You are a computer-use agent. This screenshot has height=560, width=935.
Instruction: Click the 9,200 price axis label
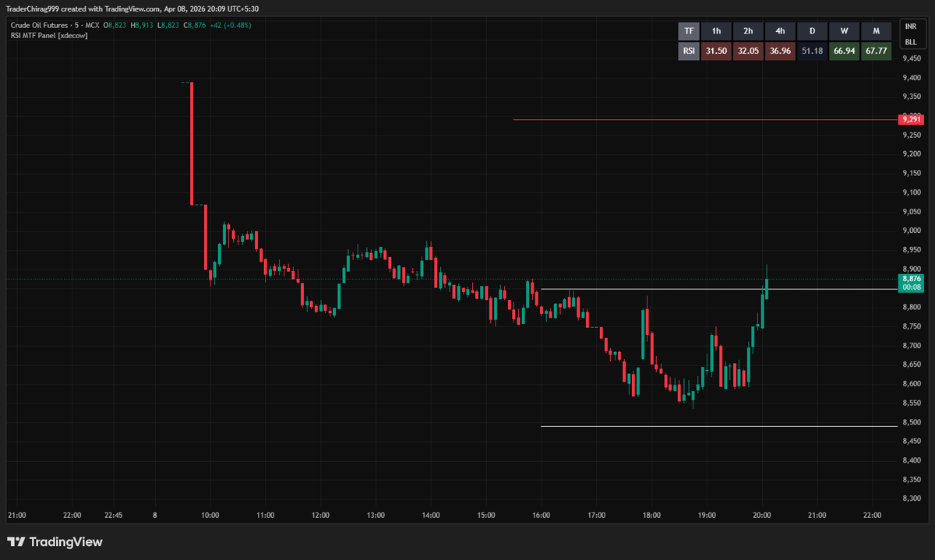(x=912, y=154)
